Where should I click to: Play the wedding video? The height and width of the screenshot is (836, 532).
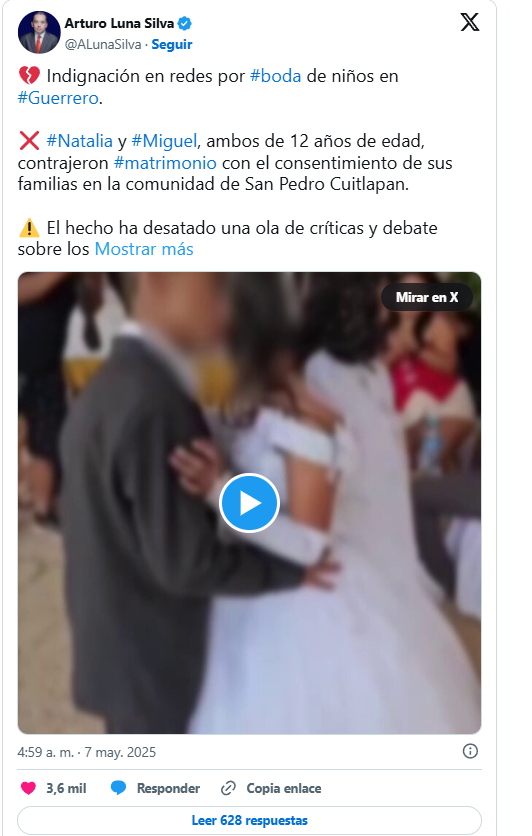tap(249, 503)
